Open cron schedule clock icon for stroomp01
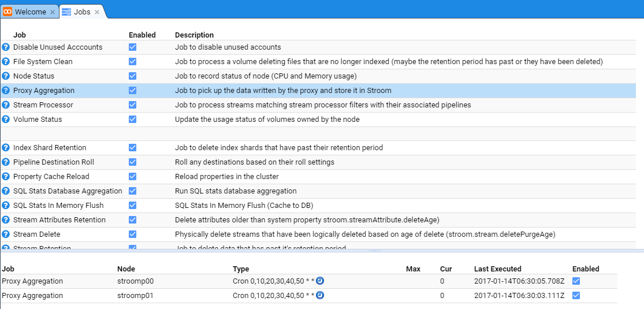The height and width of the screenshot is (309, 644). pos(320,296)
